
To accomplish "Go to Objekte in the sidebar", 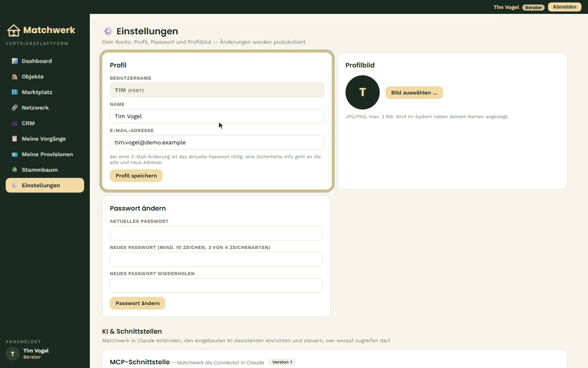I will click(x=45, y=76).
